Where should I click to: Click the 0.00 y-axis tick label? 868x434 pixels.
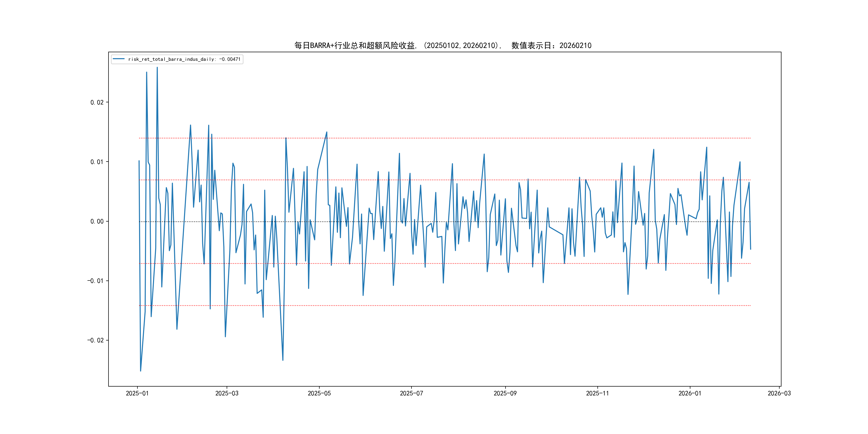click(97, 221)
